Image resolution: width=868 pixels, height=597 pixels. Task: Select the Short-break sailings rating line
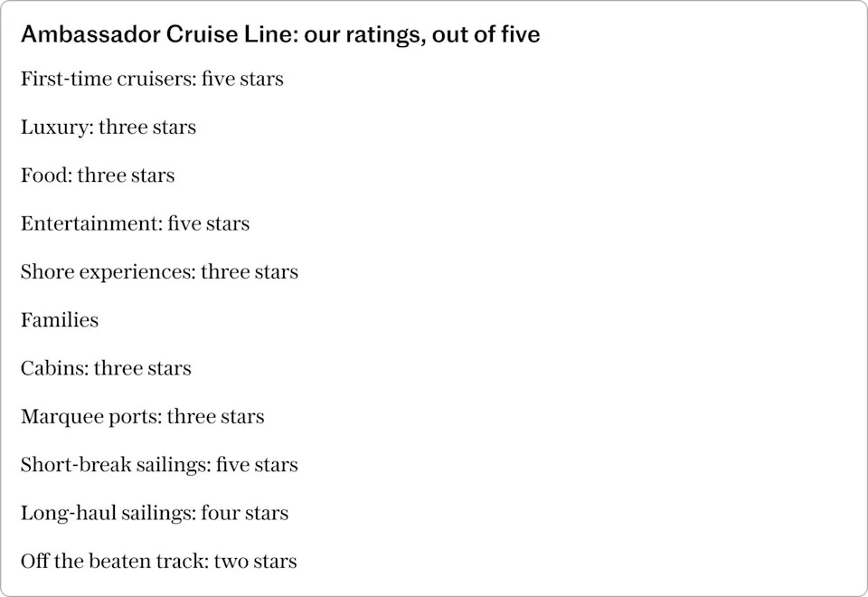coord(159,465)
